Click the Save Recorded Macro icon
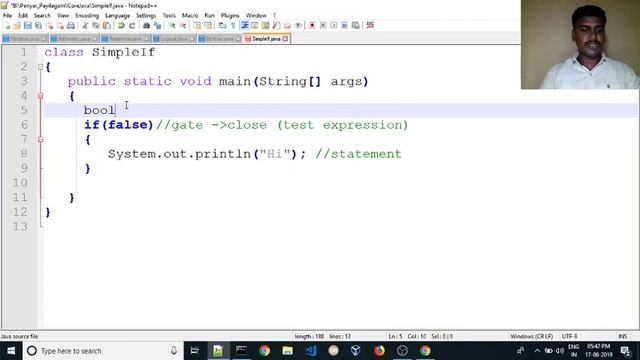This screenshot has height=360, width=640. click(x=356, y=25)
